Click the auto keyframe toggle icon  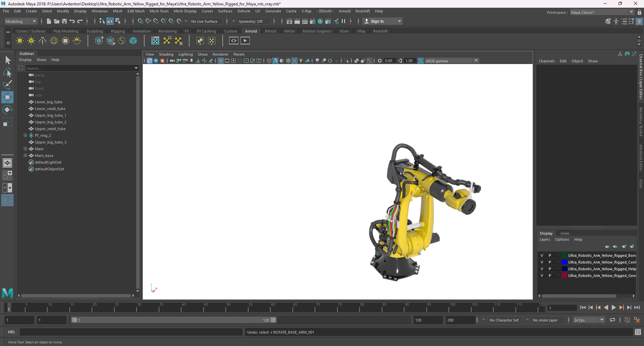pyautogui.click(x=627, y=320)
